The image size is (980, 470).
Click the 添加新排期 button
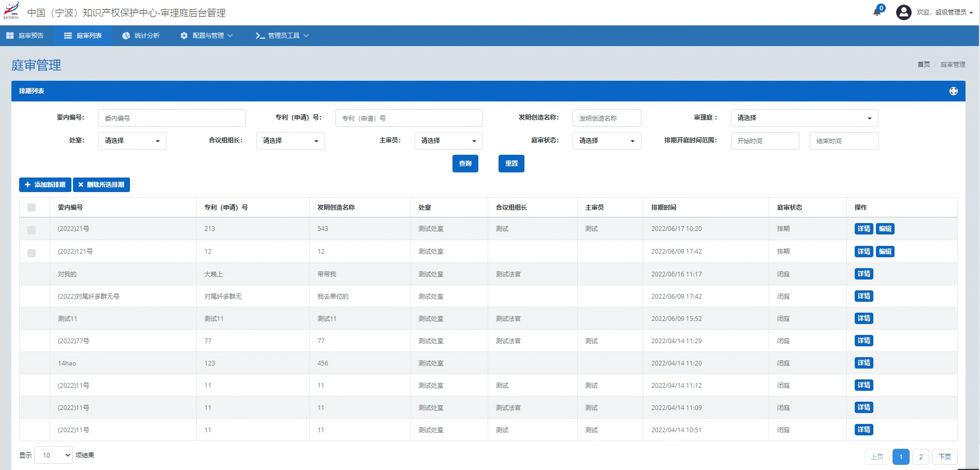pyautogui.click(x=45, y=185)
